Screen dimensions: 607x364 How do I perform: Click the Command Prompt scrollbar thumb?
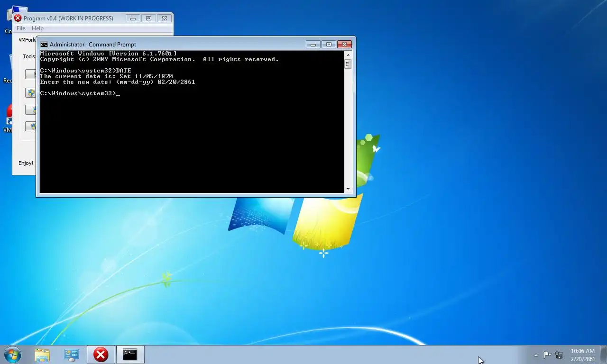[x=348, y=64]
